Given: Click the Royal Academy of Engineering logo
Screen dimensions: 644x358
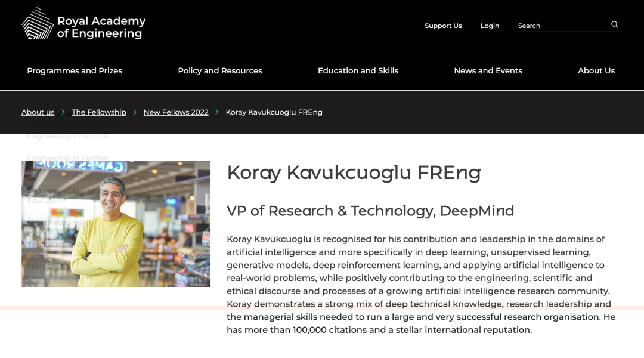Looking at the screenshot, I should click(x=83, y=23).
